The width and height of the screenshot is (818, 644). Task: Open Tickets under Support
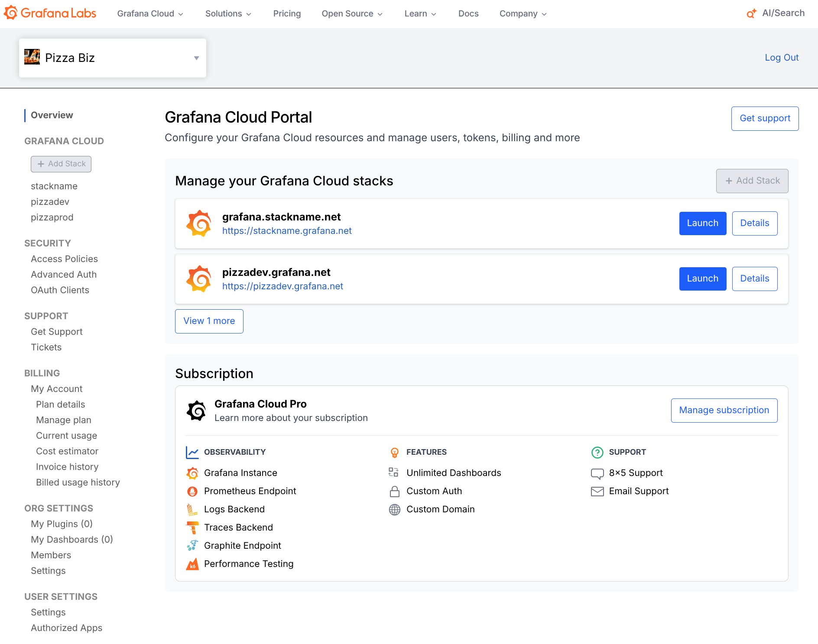point(46,347)
